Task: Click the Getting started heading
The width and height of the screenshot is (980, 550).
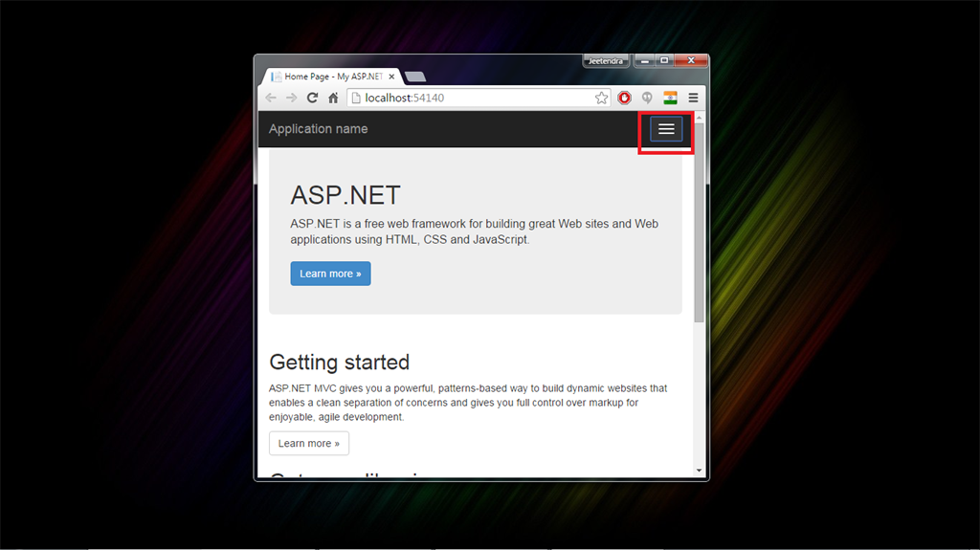Action: click(x=340, y=362)
